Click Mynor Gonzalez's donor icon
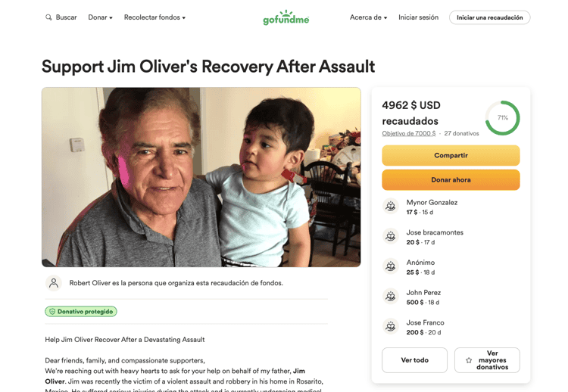The image size is (568, 392). coord(391,207)
